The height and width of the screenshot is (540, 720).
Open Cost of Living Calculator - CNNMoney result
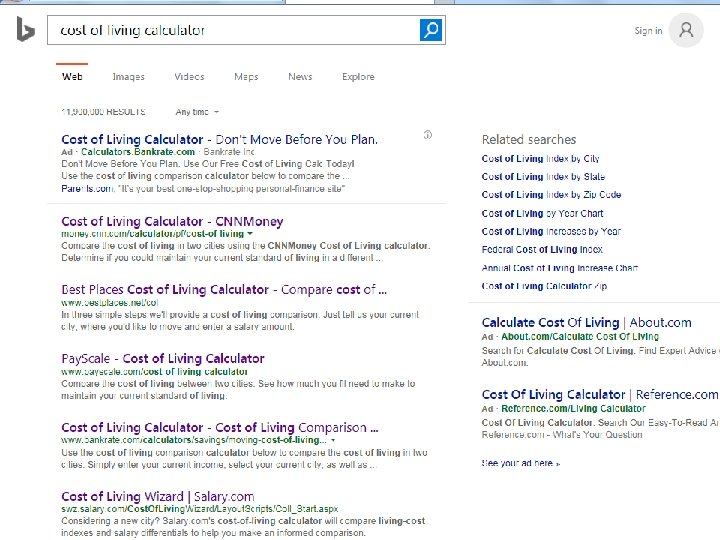(x=172, y=221)
